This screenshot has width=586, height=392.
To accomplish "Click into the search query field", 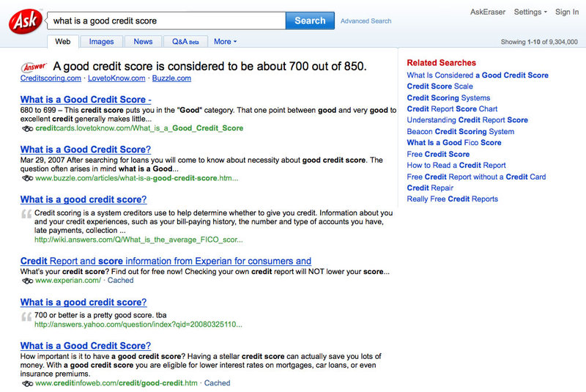I will pos(166,21).
